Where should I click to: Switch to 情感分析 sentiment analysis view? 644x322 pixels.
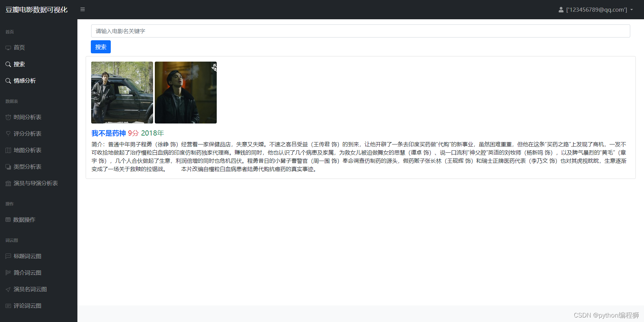[x=24, y=80]
